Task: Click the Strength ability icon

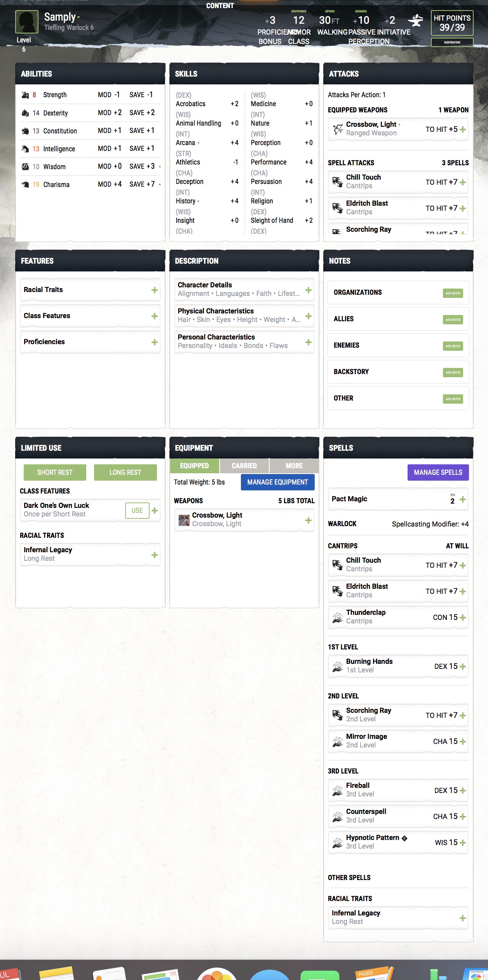Action: coord(25,95)
